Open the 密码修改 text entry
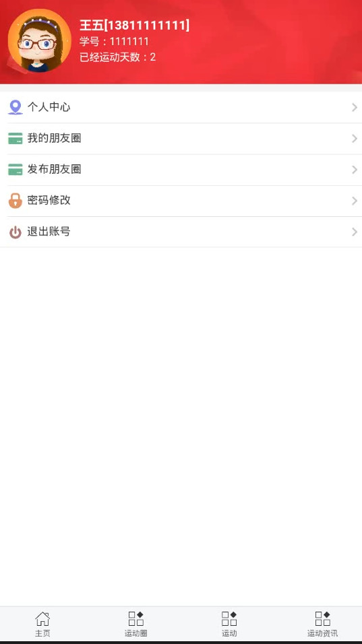 tap(49, 200)
